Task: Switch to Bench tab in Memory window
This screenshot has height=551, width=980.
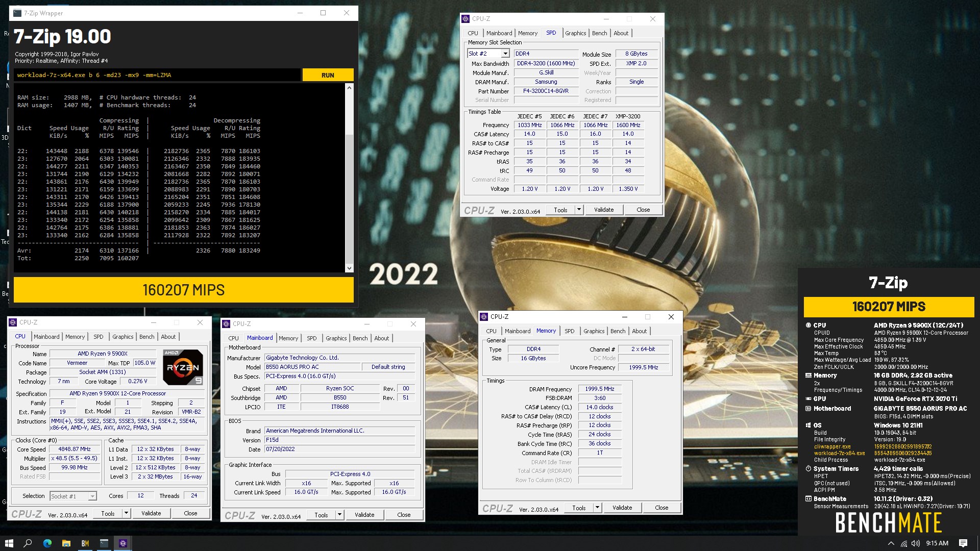Action: pos(618,331)
